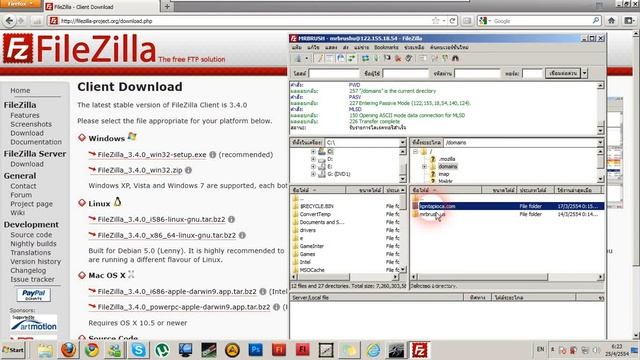Open Screenshots link in website sidebar

(x=31, y=124)
